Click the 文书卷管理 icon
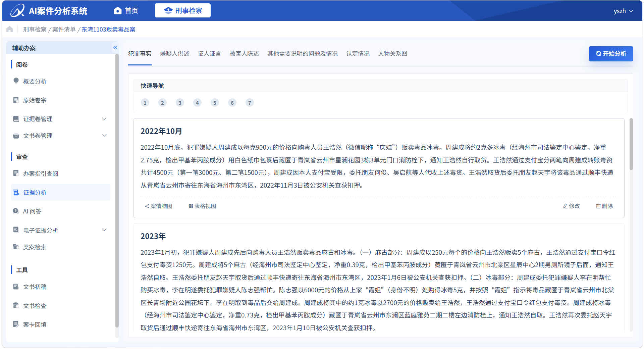 pyautogui.click(x=16, y=136)
